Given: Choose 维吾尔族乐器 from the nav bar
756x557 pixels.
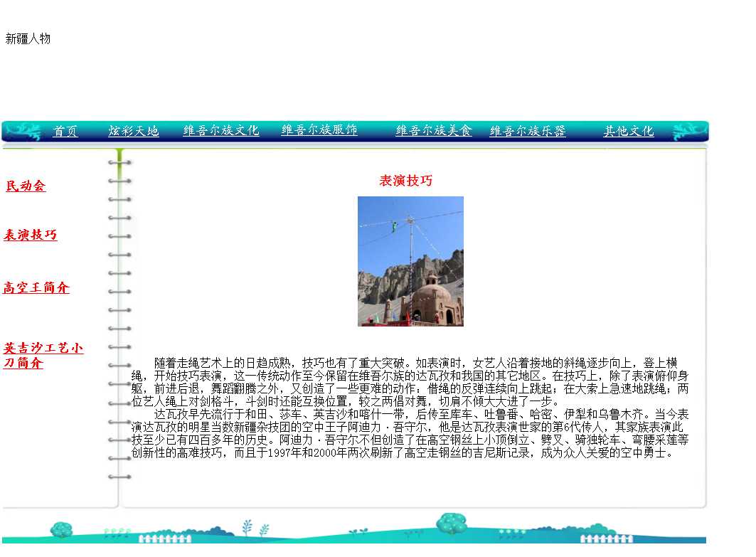Looking at the screenshot, I should [x=528, y=132].
